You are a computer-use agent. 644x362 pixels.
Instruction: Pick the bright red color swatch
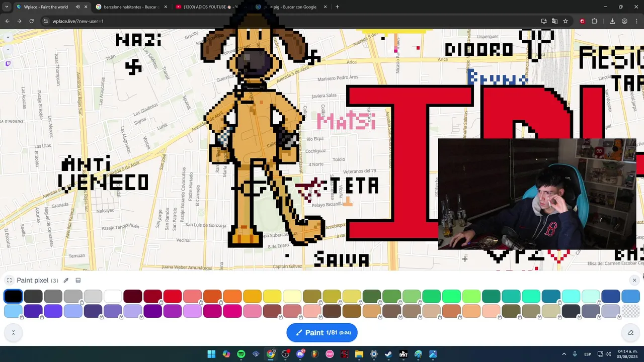coord(172,296)
